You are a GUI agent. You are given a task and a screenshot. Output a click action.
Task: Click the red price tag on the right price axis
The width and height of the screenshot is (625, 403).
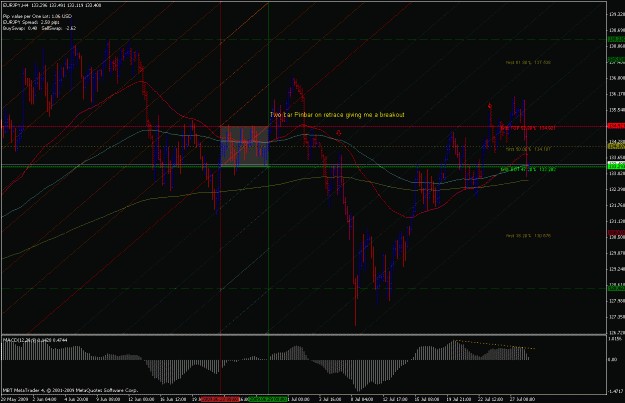click(616, 126)
